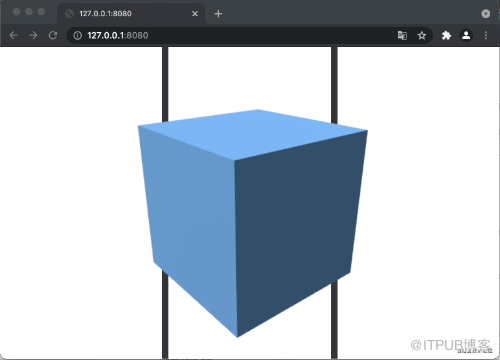Bookmark this page with star icon

click(422, 35)
